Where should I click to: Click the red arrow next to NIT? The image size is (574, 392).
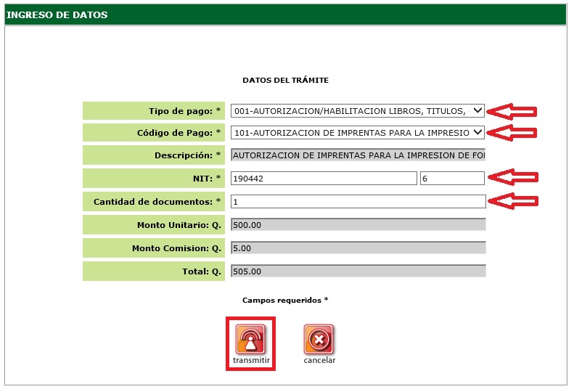tap(514, 179)
